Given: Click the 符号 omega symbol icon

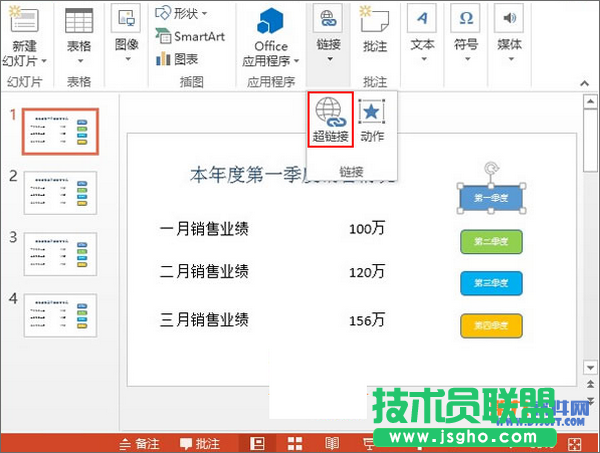Looking at the screenshot, I should (466, 18).
